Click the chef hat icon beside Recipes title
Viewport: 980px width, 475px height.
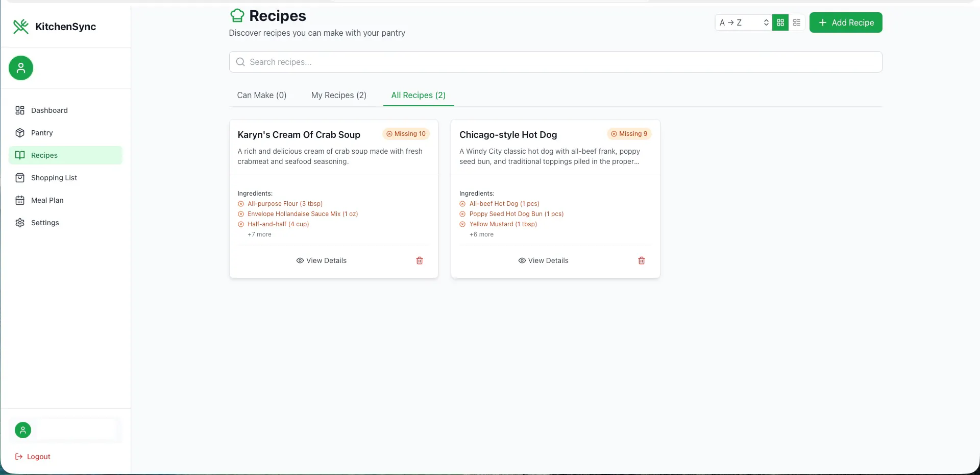237,16
